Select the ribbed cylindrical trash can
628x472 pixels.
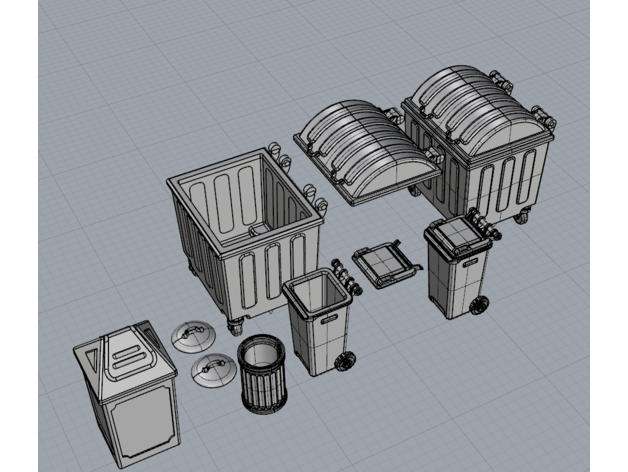click(264, 373)
